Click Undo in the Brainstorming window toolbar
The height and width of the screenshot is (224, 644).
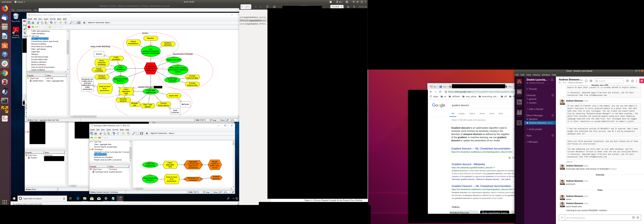(51, 23)
